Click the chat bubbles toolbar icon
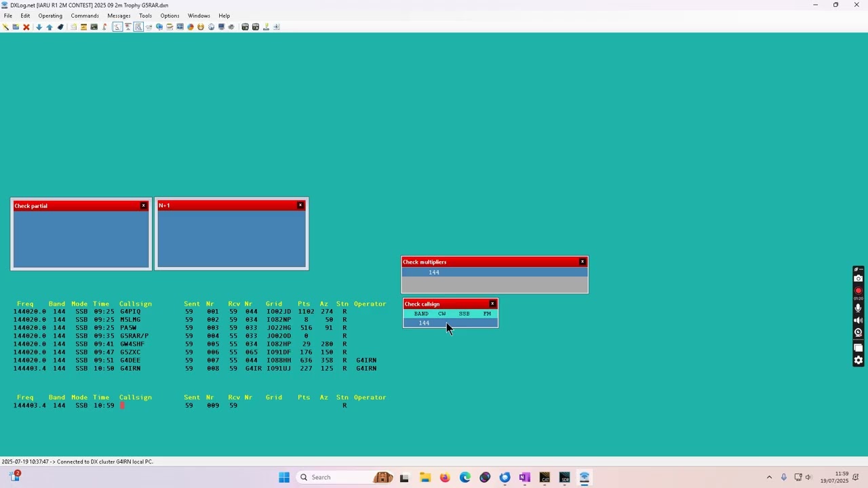868x488 pixels. [159, 27]
